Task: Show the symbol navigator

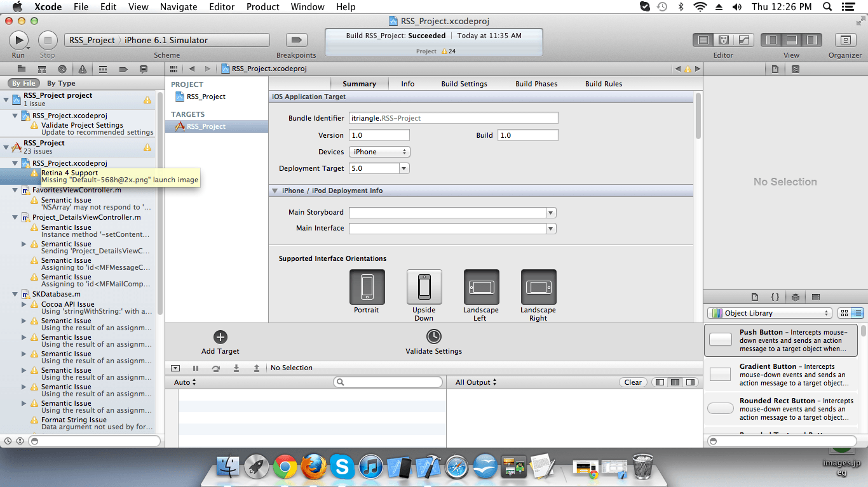Action: (42, 69)
